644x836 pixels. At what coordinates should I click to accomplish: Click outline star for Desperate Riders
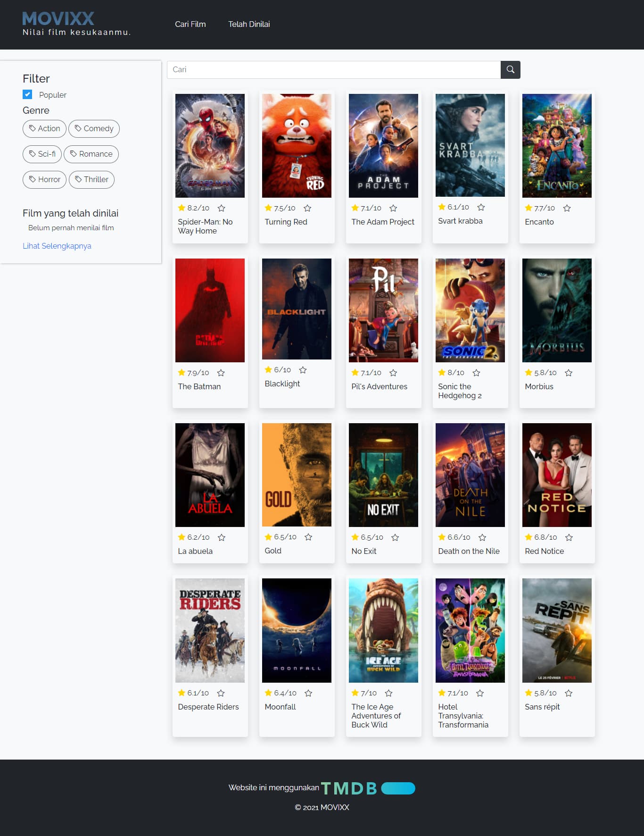point(221,693)
